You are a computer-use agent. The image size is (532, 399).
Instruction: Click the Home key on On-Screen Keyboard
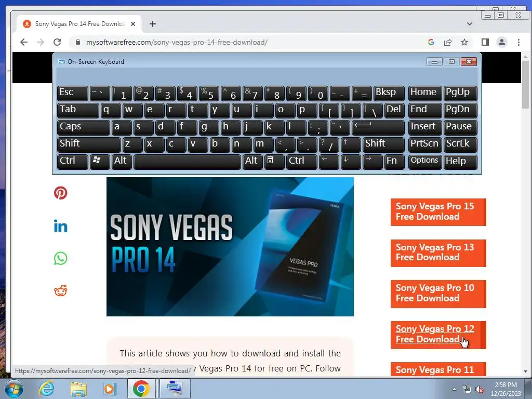[425, 93]
